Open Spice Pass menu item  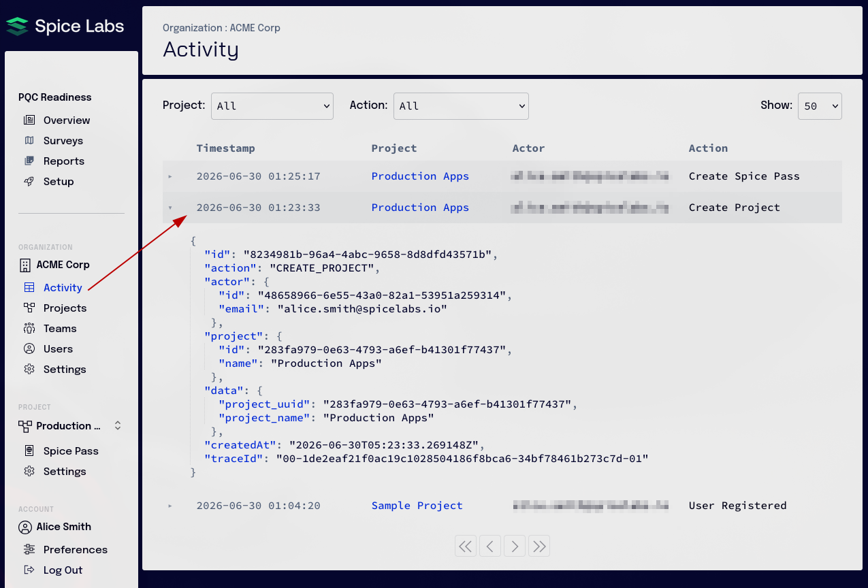(71, 451)
